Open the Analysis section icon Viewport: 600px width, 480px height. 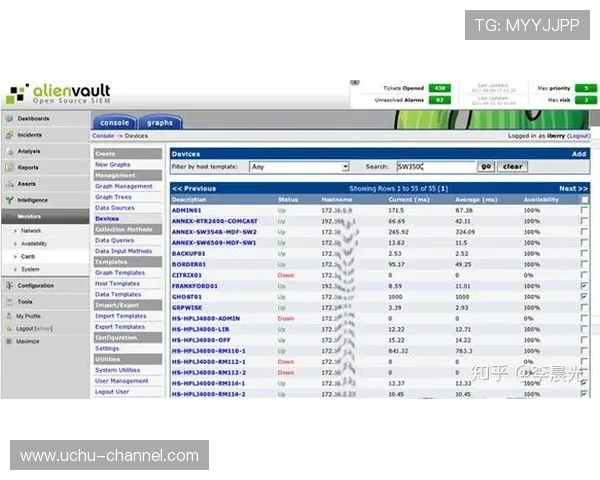tap(8, 151)
